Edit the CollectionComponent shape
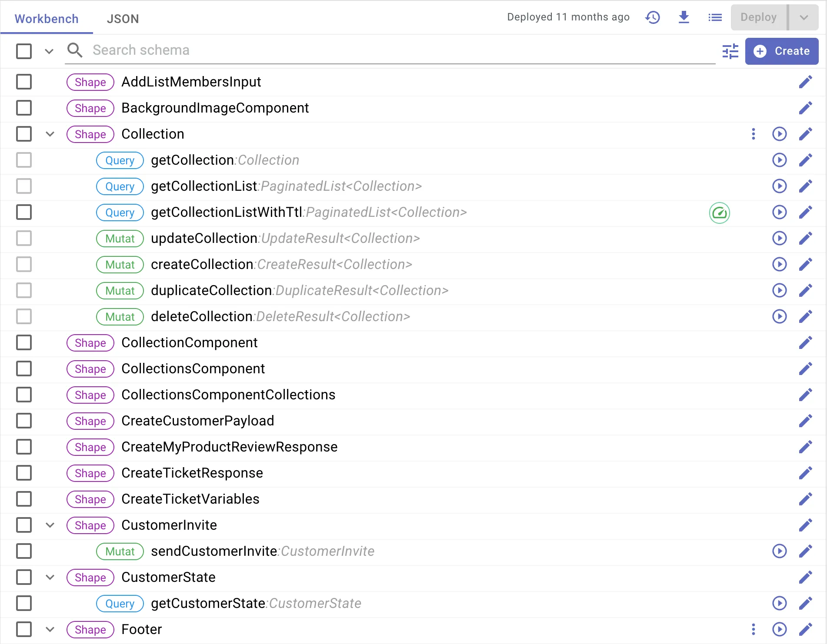The height and width of the screenshot is (644, 827). coord(806,342)
